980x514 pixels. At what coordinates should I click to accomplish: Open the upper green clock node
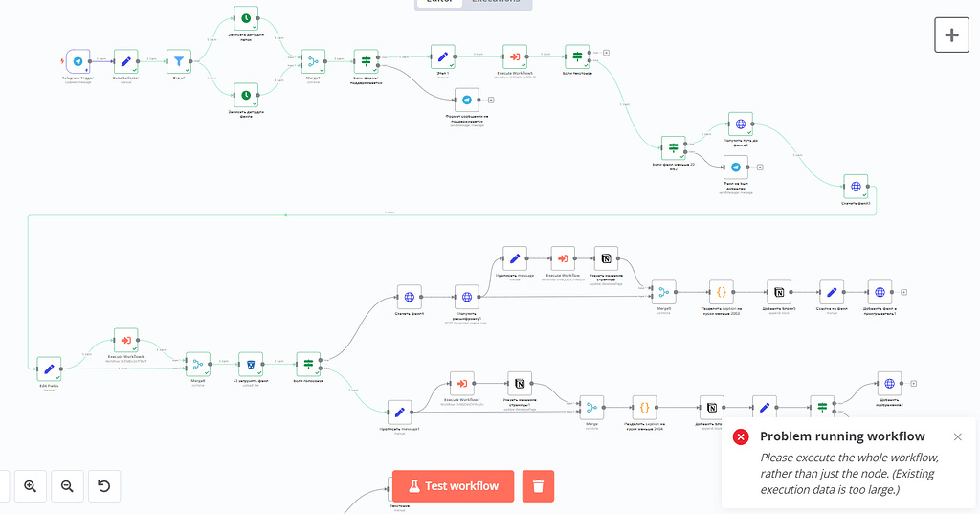(x=246, y=19)
